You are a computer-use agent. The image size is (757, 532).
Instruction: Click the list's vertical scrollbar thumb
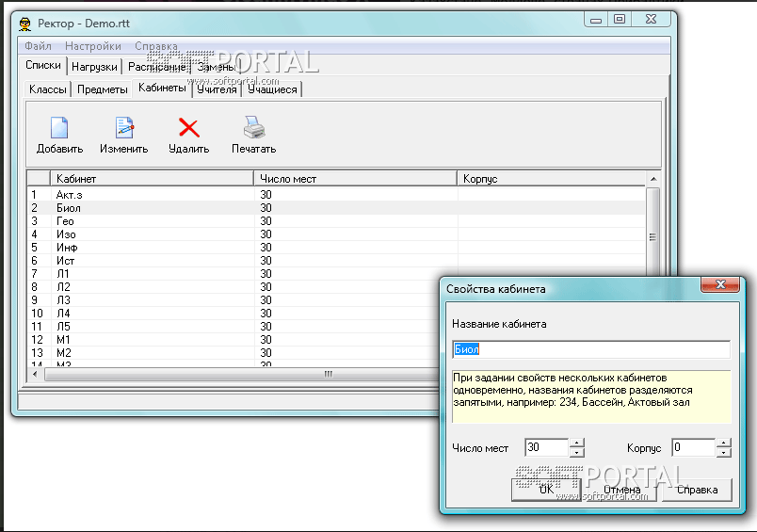pyautogui.click(x=653, y=232)
